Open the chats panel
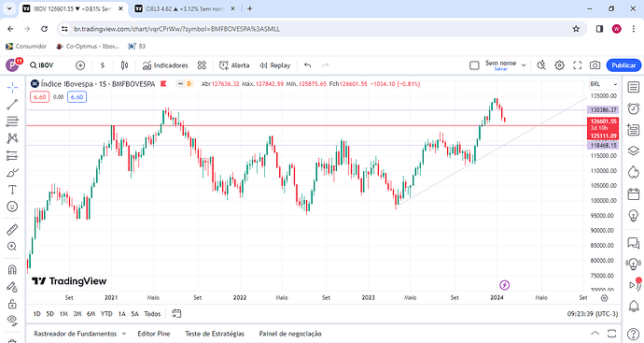This screenshot has height=343, width=644. pyautogui.click(x=634, y=243)
